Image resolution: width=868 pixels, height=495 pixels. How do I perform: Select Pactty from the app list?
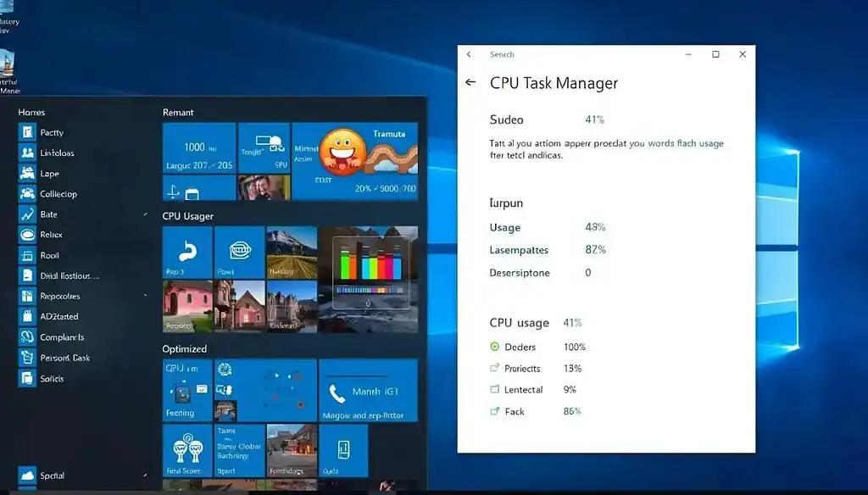(52, 132)
